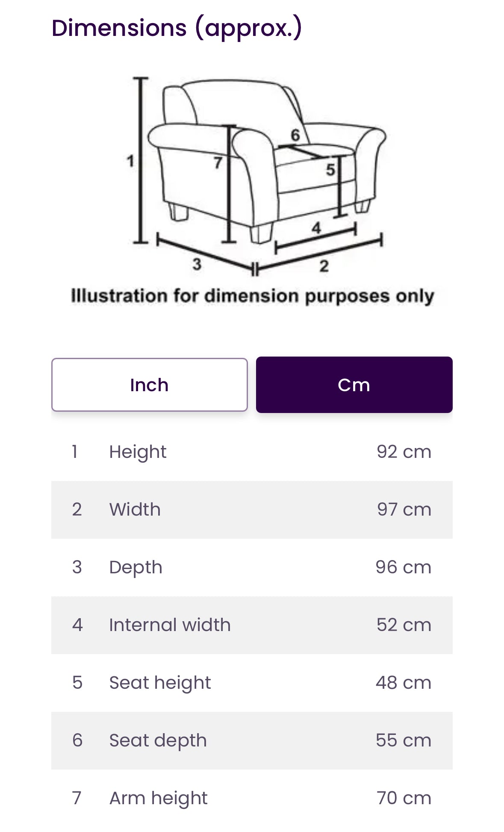This screenshot has height=832, width=504.
Task: Click the Seat depth row
Action: coord(252,741)
